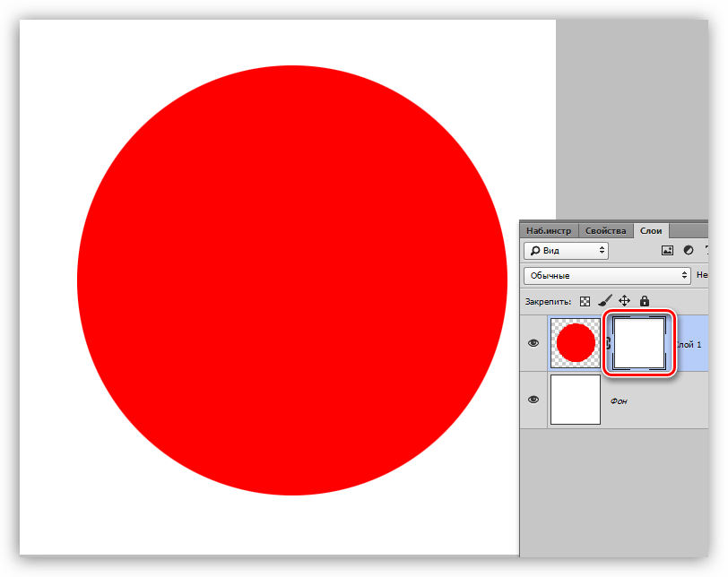Unlink mask using chain icon on Слой 1
This screenshot has height=577, width=728.
(x=607, y=343)
